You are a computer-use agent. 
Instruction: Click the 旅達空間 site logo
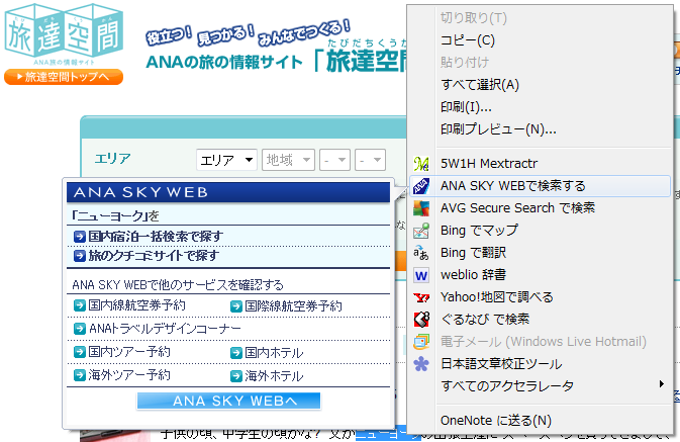click(64, 34)
